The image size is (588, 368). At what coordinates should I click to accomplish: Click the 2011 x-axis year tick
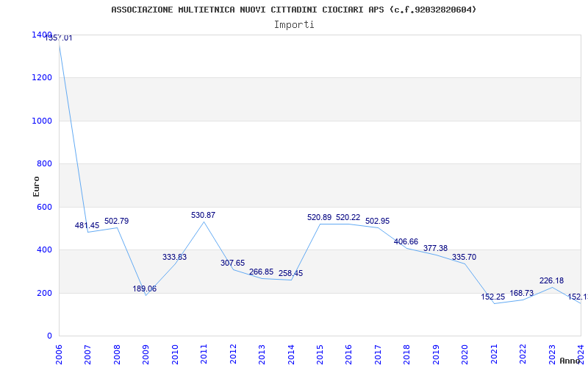(x=204, y=354)
